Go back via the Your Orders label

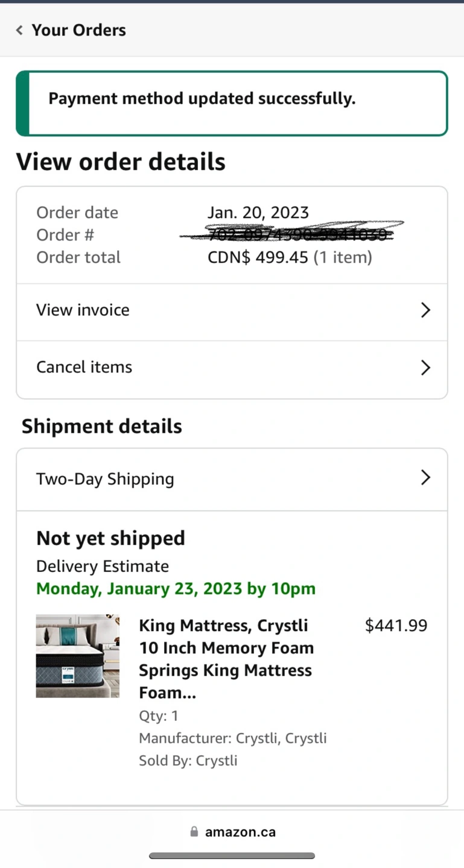point(78,30)
